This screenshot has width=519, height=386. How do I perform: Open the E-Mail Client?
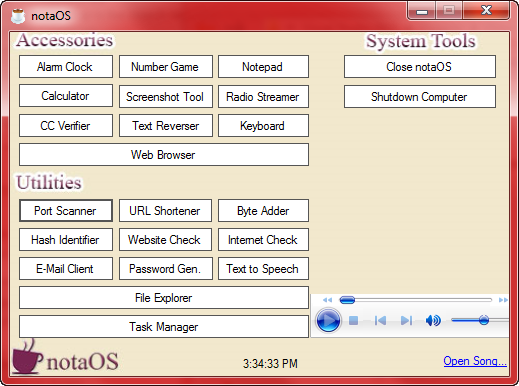[x=66, y=269]
